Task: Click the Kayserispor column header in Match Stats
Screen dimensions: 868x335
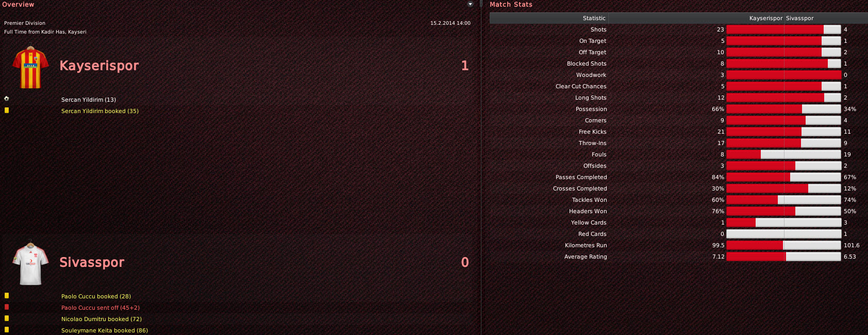Action: (766, 18)
